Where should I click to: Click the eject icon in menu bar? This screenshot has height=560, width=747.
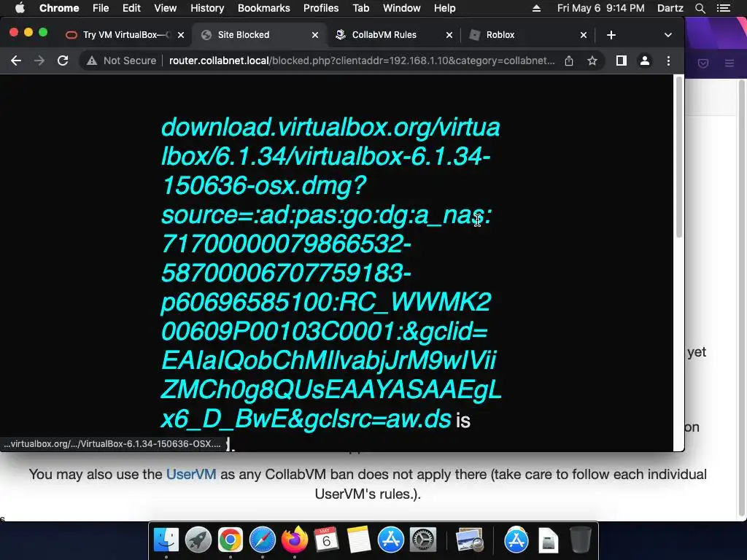click(536, 8)
